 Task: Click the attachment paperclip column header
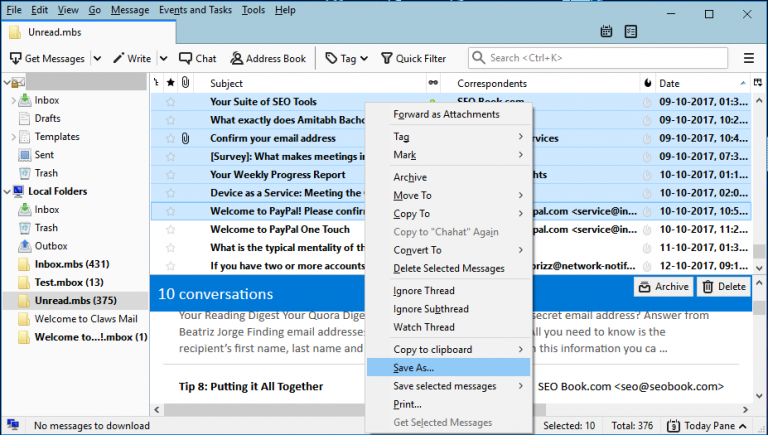pyautogui.click(x=186, y=84)
